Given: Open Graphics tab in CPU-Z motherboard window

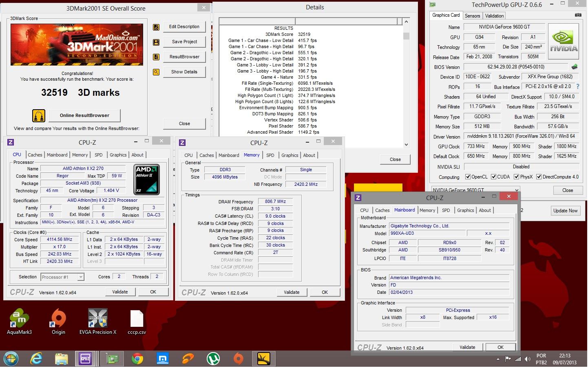Looking at the screenshot, I should coord(465,211).
